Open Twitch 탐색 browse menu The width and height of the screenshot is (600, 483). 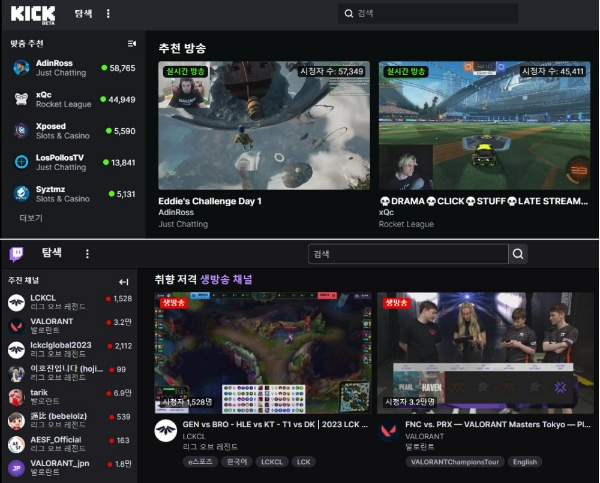coord(51,253)
